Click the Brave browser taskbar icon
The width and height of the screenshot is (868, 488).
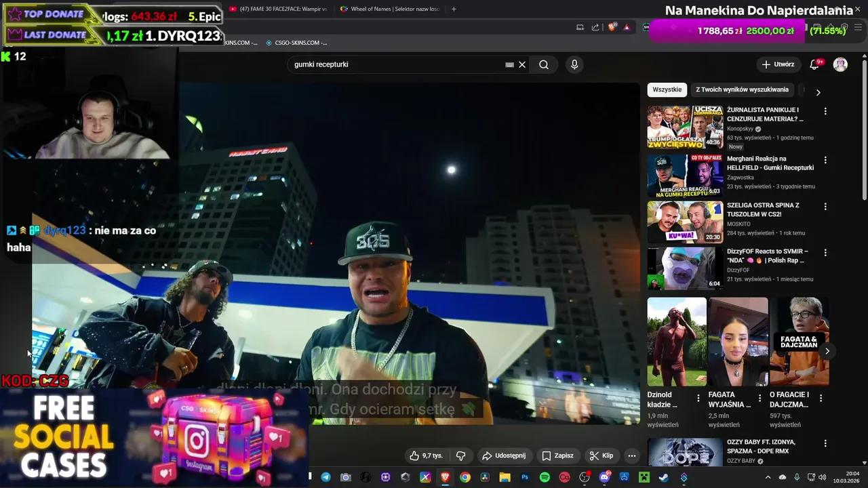click(x=445, y=477)
